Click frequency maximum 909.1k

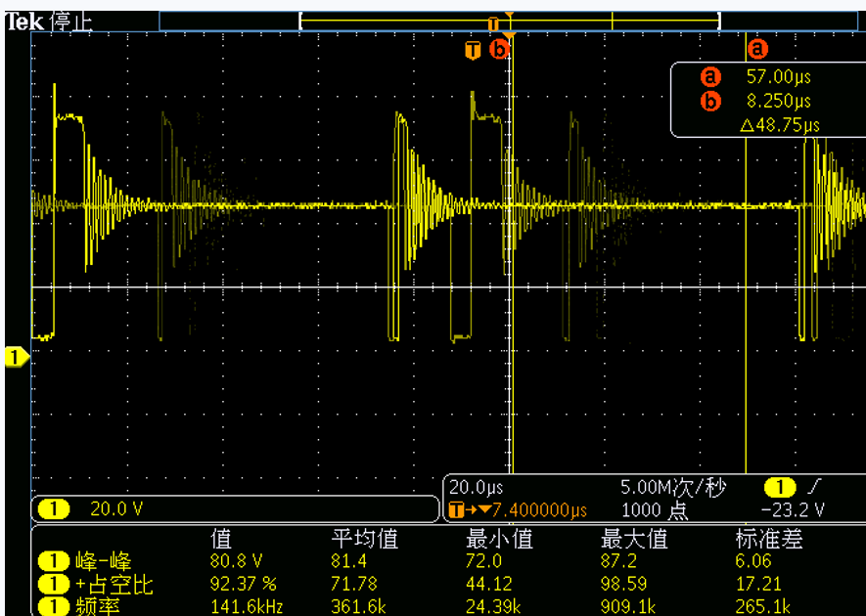click(628, 607)
